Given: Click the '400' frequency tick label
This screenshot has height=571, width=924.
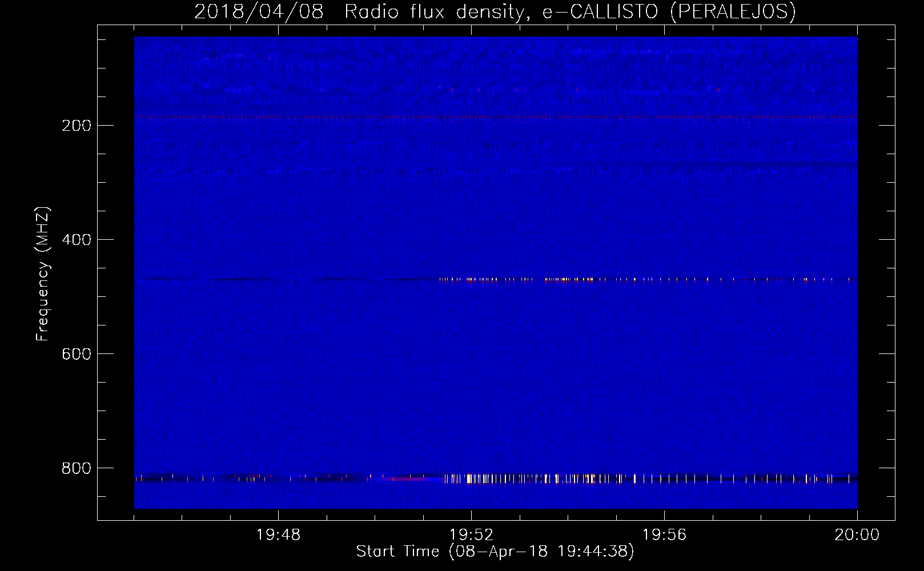Looking at the screenshot, I should pyautogui.click(x=77, y=240).
